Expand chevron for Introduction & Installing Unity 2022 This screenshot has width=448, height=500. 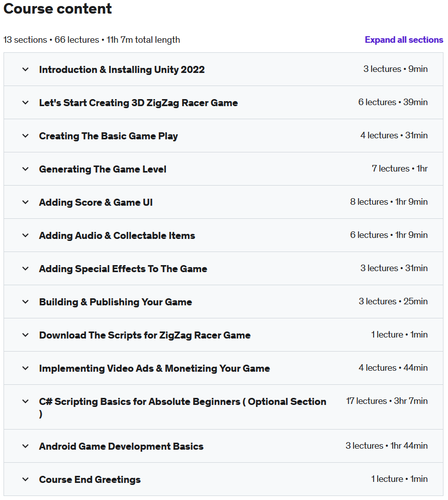(26, 69)
